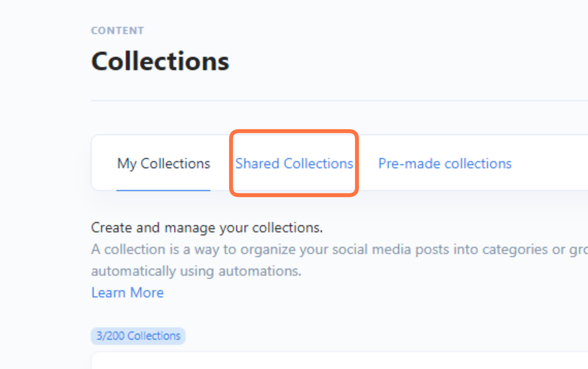Viewport: 588px width, 369px height.
Task: Click the "automatically using automations" text line
Action: 196,271
